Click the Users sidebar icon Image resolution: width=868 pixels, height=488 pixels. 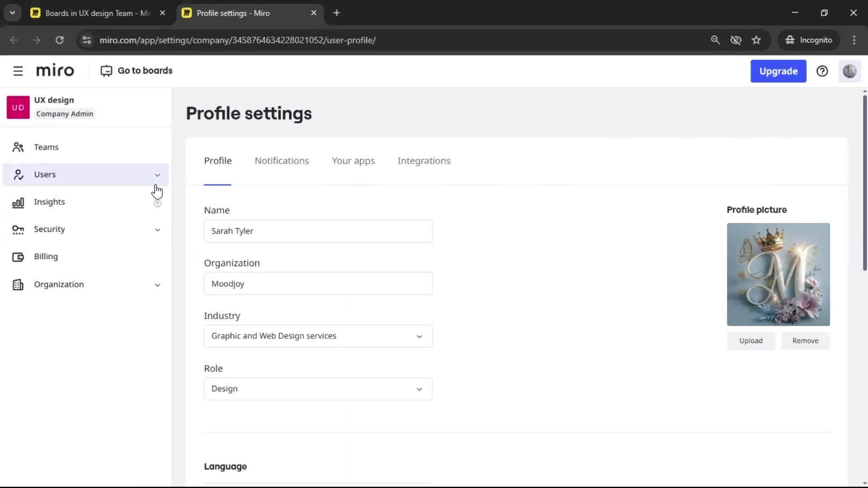coord(18,175)
